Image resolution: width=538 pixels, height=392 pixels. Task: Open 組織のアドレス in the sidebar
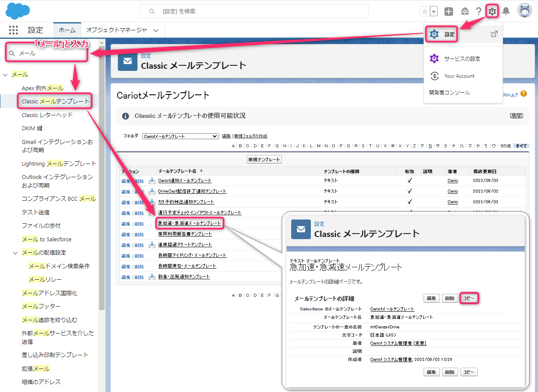[41, 382]
